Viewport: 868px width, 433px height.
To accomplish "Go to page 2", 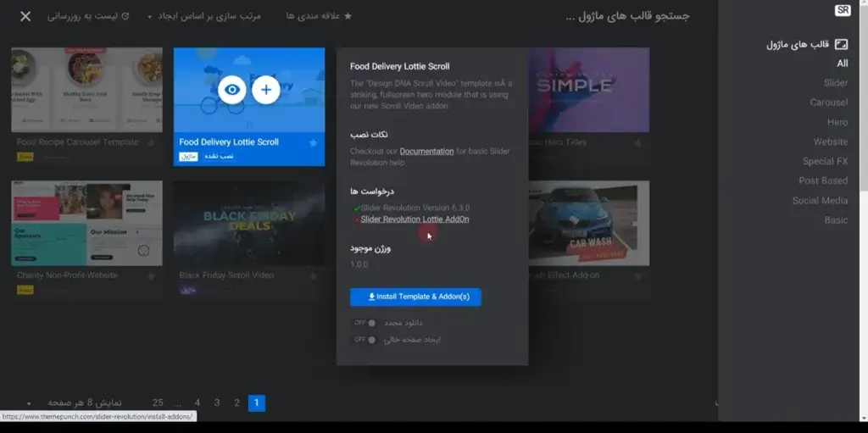I will (236, 403).
